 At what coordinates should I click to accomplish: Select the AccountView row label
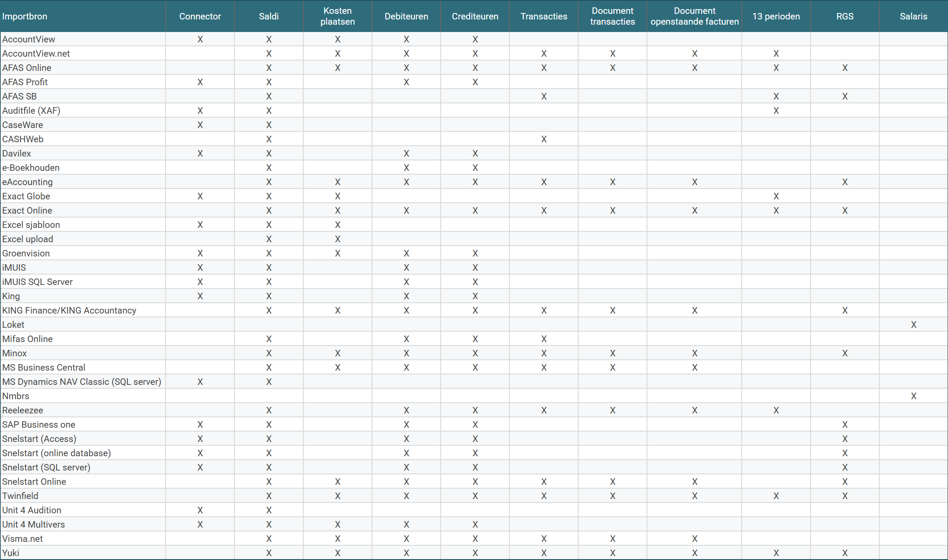pyautogui.click(x=29, y=39)
